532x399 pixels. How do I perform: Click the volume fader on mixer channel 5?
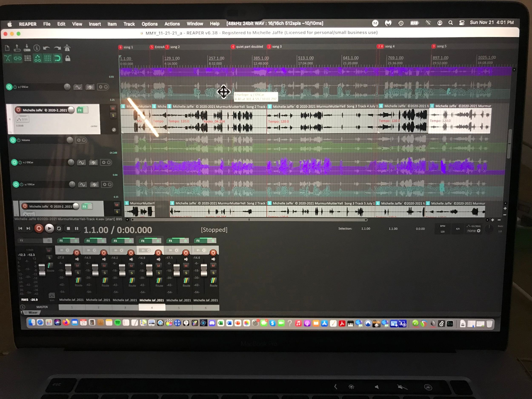pos(177,270)
